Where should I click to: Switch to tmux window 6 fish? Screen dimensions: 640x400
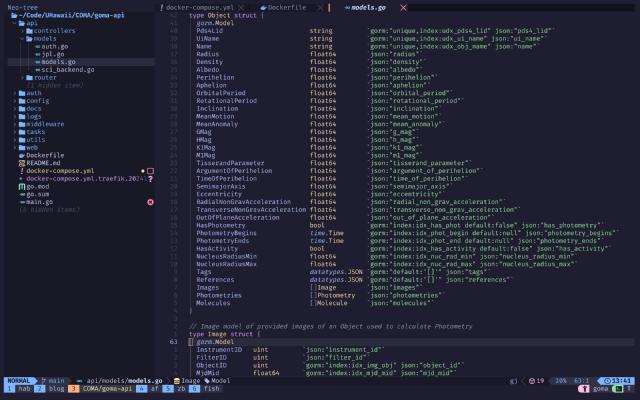(205, 389)
